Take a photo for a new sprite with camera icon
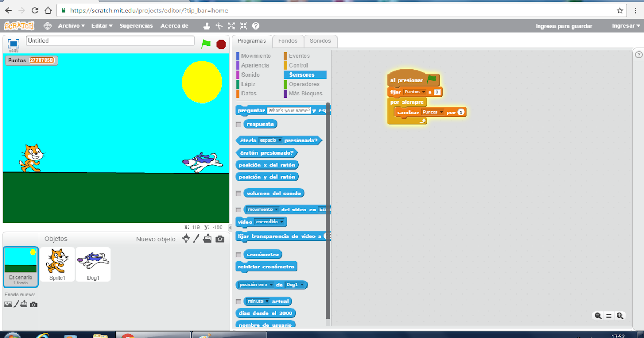The width and height of the screenshot is (644, 338). pyautogui.click(x=219, y=239)
